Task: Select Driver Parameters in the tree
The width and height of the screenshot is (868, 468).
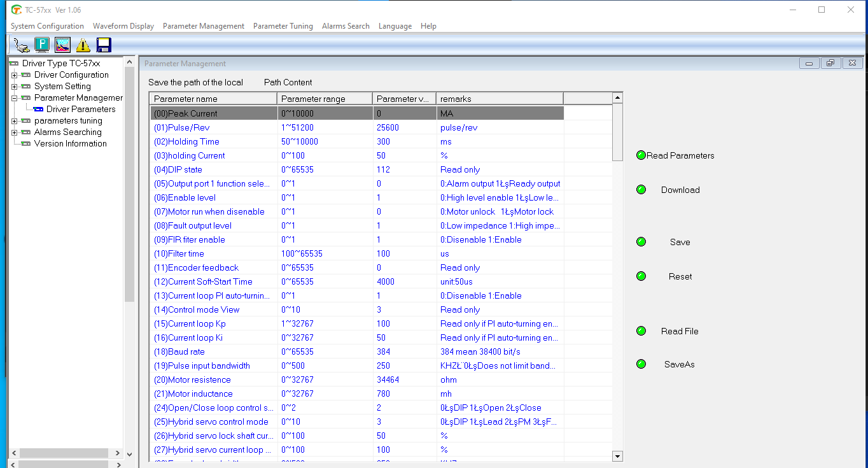Action: (x=81, y=109)
